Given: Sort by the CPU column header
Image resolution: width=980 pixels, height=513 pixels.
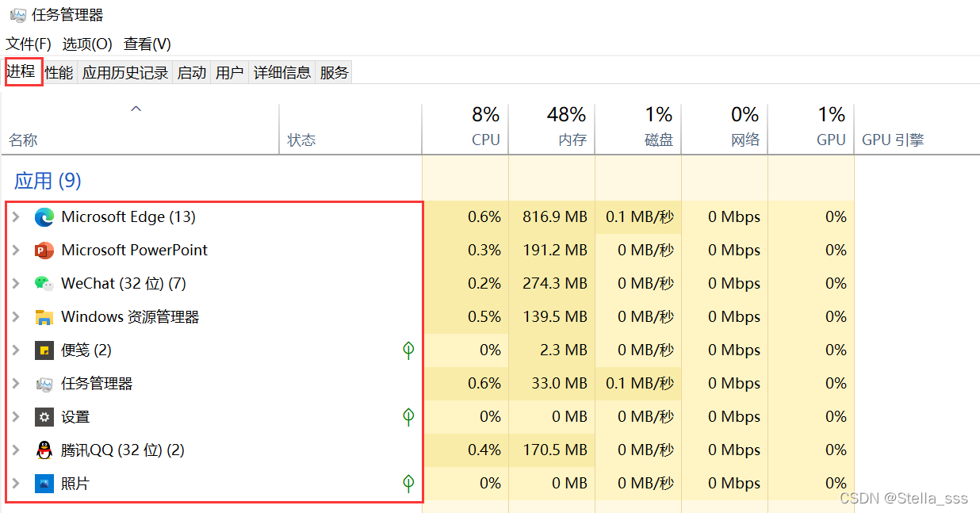Looking at the screenshot, I should (x=465, y=128).
